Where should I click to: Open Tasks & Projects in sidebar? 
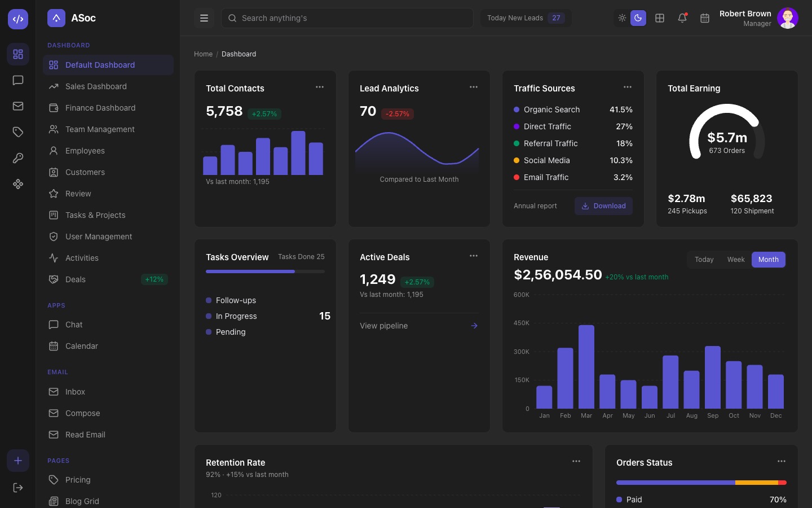tap(108, 215)
